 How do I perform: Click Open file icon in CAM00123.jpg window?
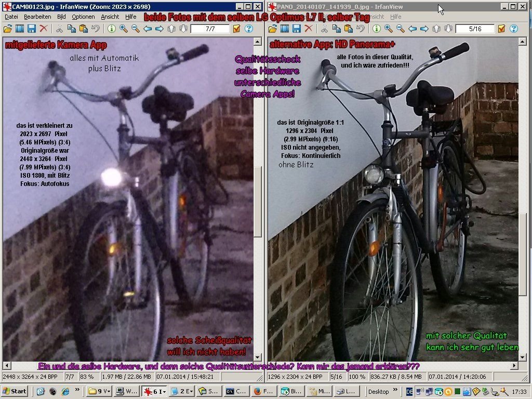pos(7,29)
